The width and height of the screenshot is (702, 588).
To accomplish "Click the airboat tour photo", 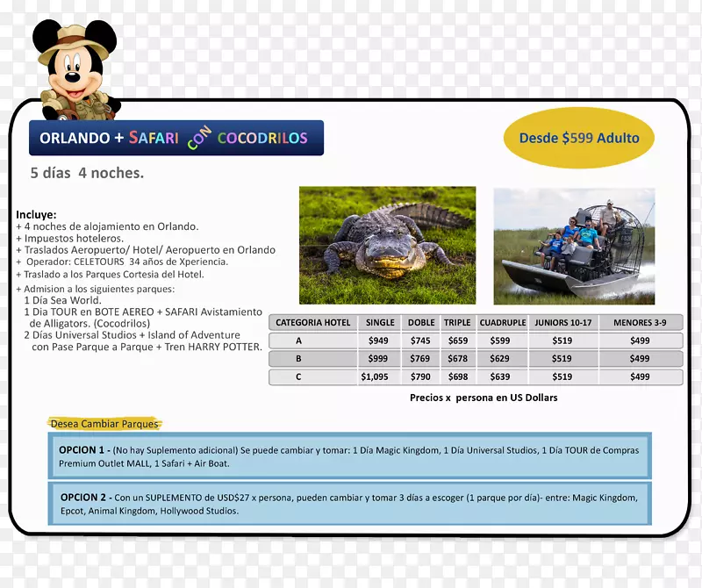I will 574,247.
